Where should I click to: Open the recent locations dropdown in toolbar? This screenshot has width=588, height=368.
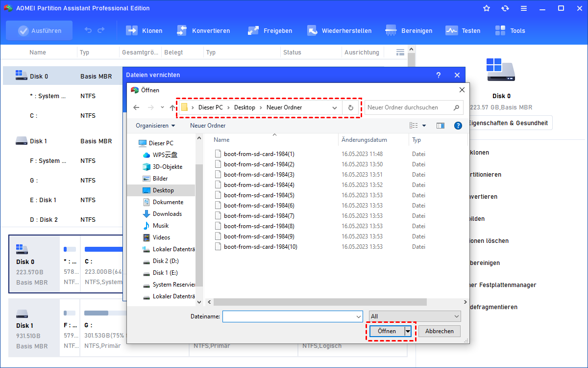163,107
